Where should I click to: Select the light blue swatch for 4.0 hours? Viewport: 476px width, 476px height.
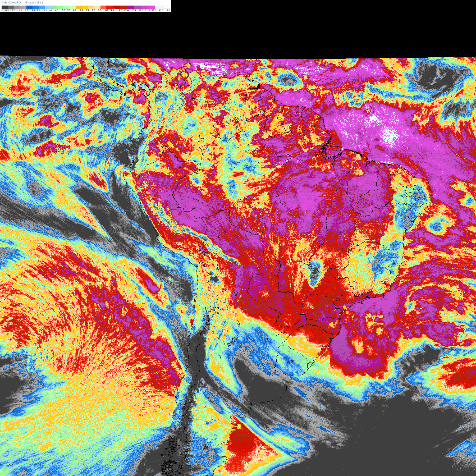48,7
